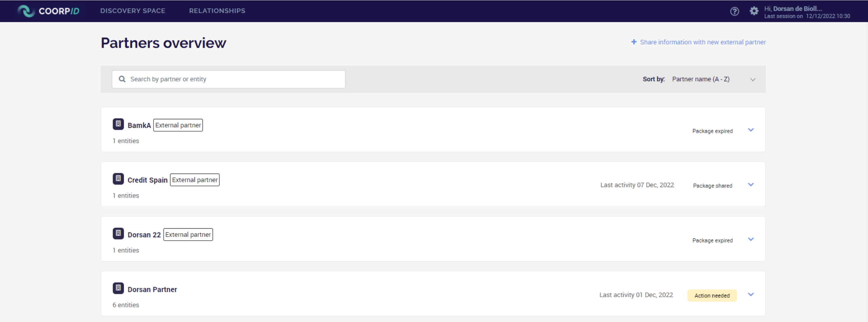This screenshot has height=322, width=868.
Task: Focus the Search by partner field
Action: 229,79
